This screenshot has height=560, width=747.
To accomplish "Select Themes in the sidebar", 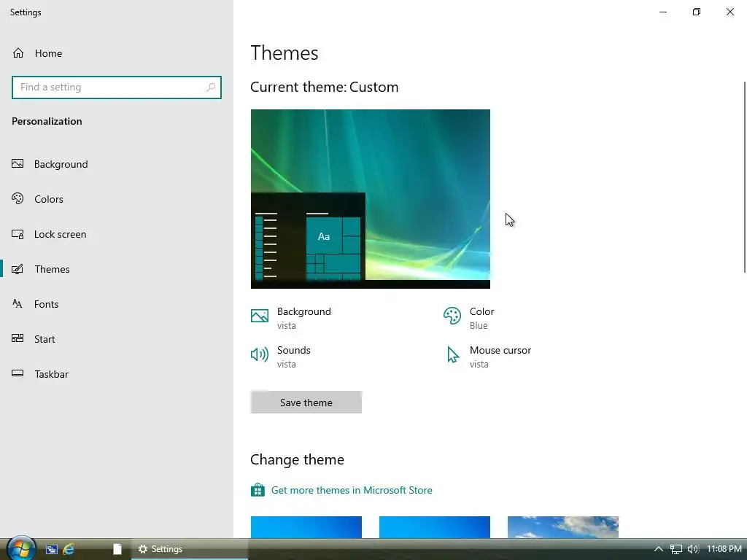I will pos(117,269).
